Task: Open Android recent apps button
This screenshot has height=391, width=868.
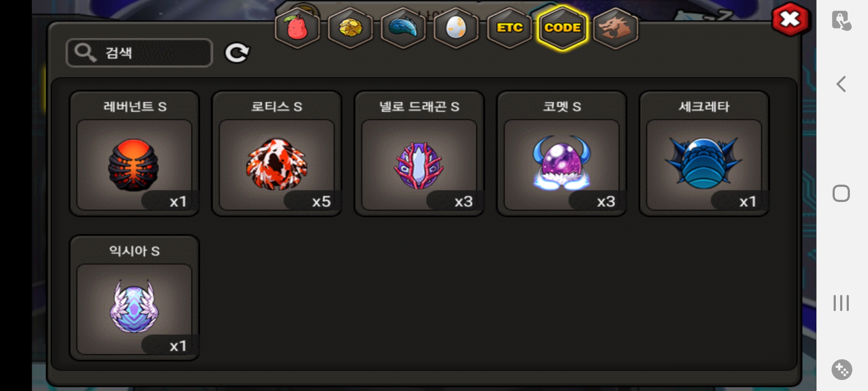Action: point(841,303)
